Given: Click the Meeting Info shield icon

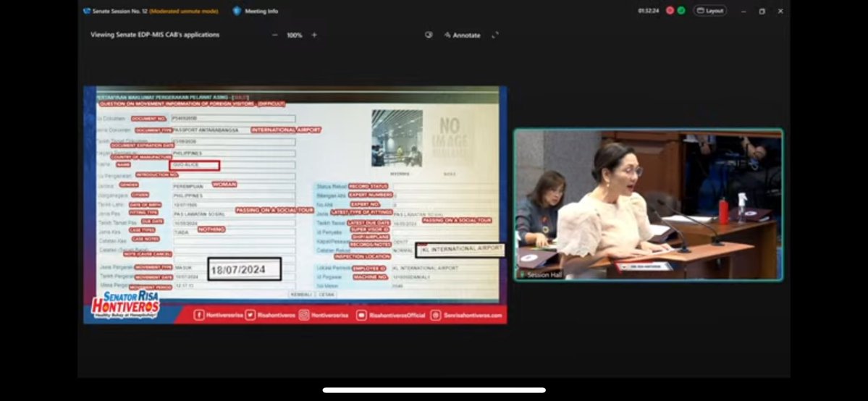Looking at the screenshot, I should pyautogui.click(x=237, y=11).
